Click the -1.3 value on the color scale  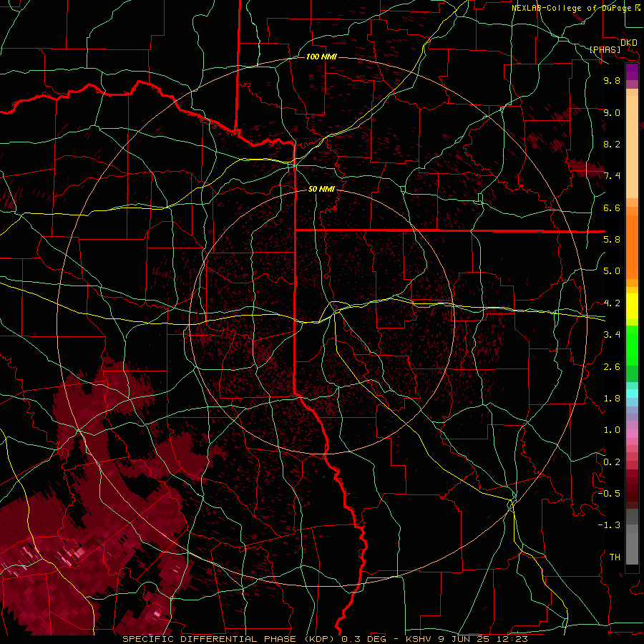click(609, 525)
